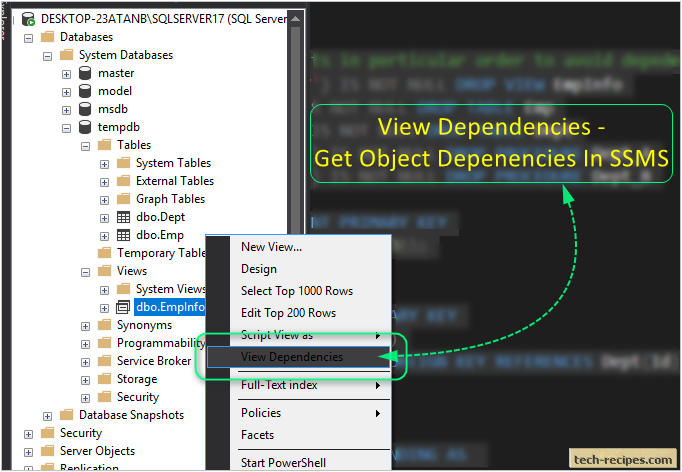Click the Database Snapshots folder icon
The image size is (682, 472).
click(x=67, y=415)
